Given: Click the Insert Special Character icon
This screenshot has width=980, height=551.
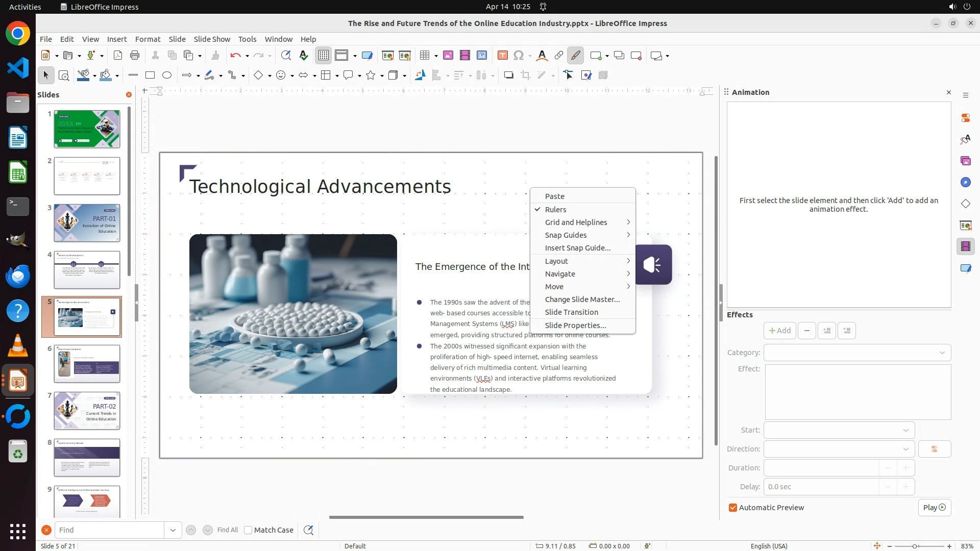Looking at the screenshot, I should (x=519, y=56).
